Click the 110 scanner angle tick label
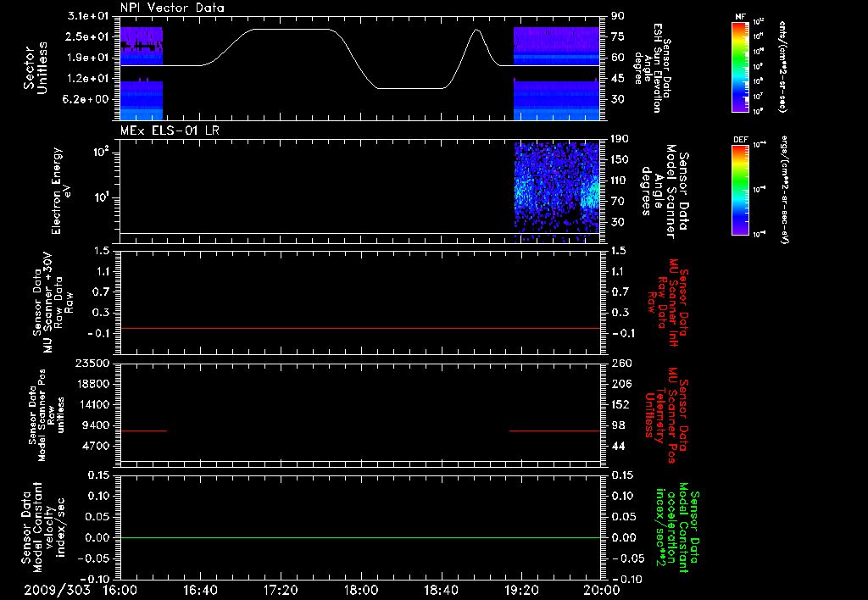Screen dimensions: 868x600 tap(620, 181)
